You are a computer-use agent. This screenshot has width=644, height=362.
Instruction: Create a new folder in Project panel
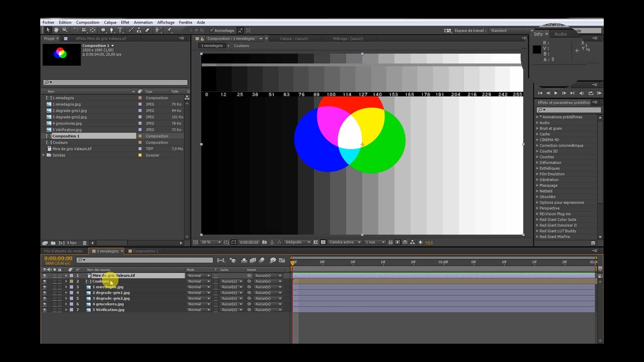point(53,243)
